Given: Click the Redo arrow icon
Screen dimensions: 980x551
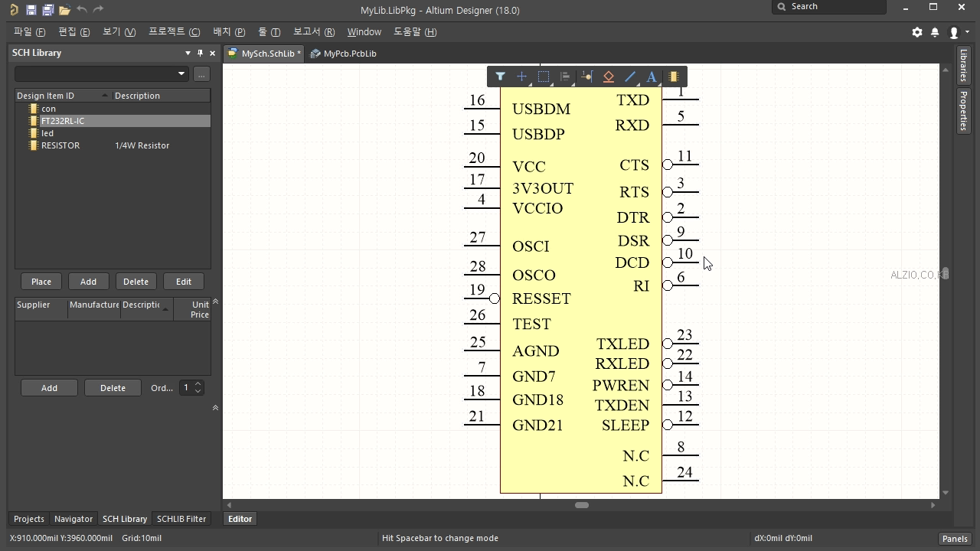Looking at the screenshot, I should tap(98, 10).
